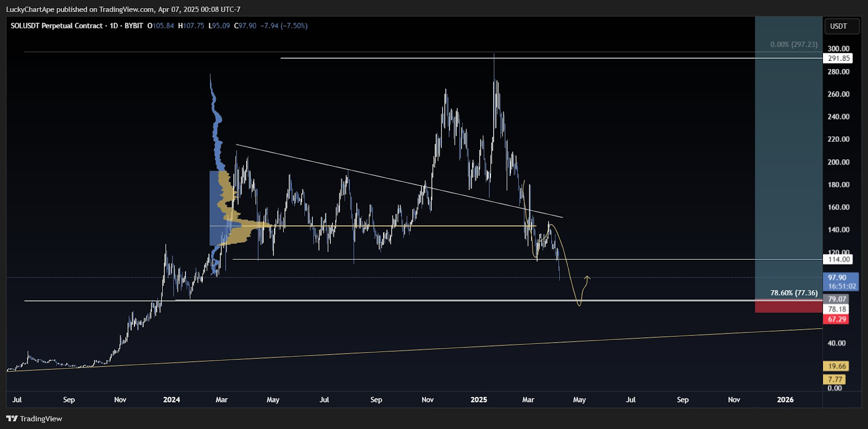The image size is (868, 429).
Task: Click the yellow upward arrow projection tip
Action: [x=587, y=278]
